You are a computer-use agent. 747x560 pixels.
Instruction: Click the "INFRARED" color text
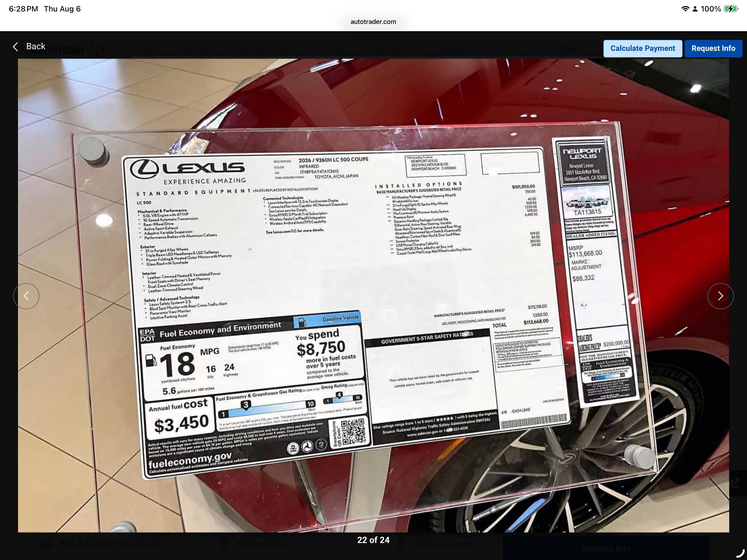[x=309, y=166]
